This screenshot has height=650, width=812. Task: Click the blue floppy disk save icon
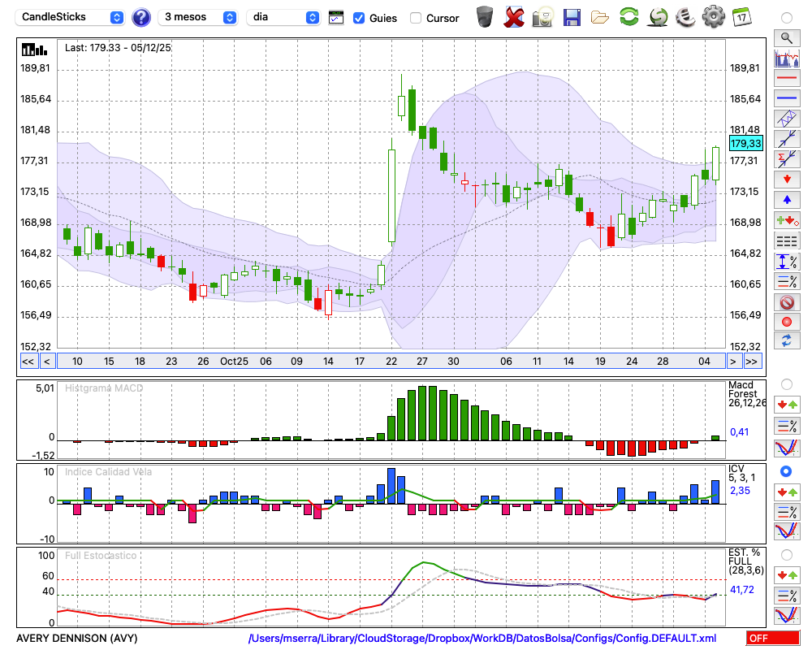coord(572,17)
